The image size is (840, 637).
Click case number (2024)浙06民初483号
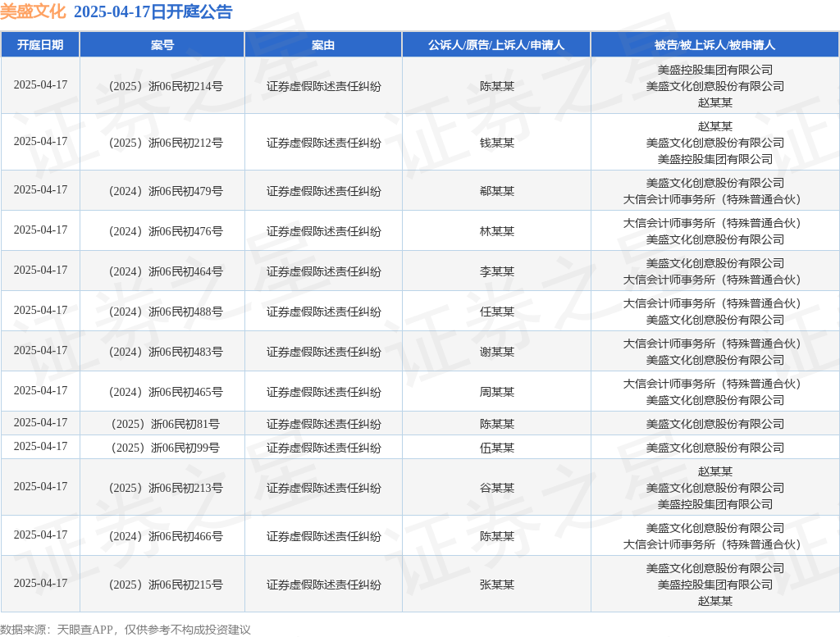point(166,352)
